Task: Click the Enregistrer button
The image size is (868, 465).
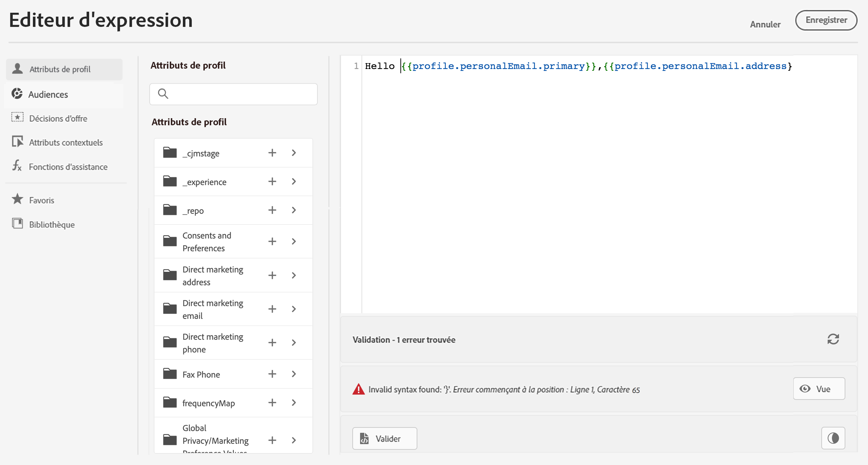Action: point(826,20)
